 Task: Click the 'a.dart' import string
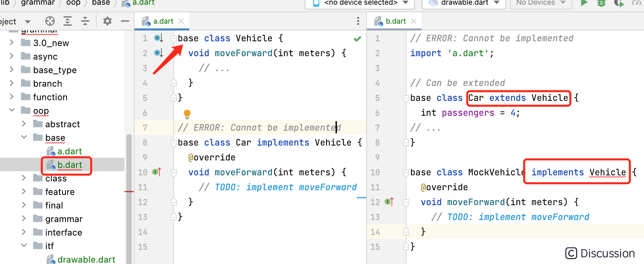pos(468,53)
